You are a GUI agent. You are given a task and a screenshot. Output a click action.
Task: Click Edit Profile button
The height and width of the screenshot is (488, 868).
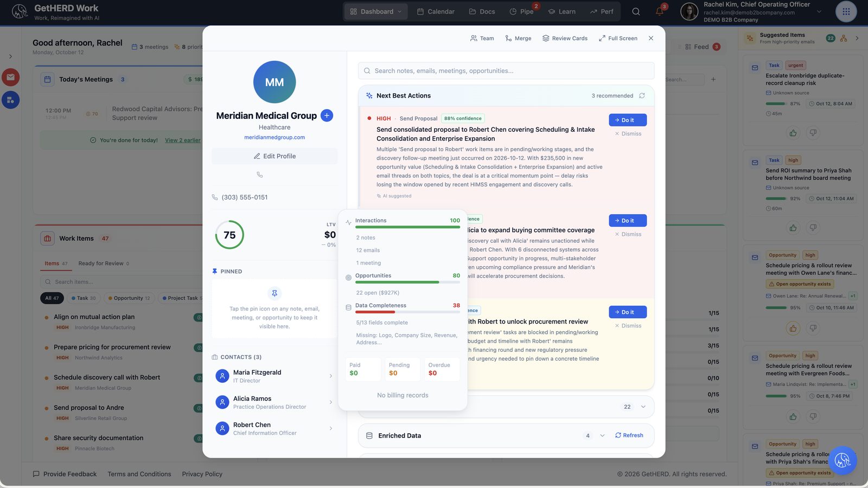click(x=275, y=156)
